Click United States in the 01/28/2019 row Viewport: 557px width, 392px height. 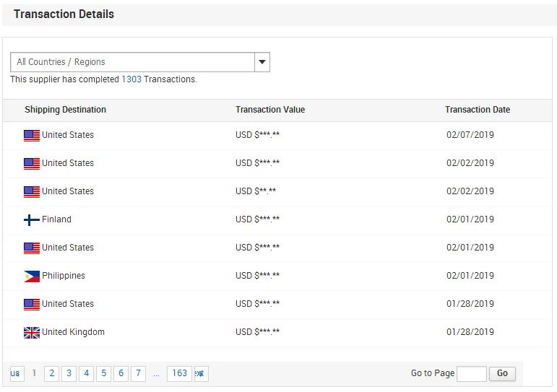pyautogui.click(x=68, y=304)
